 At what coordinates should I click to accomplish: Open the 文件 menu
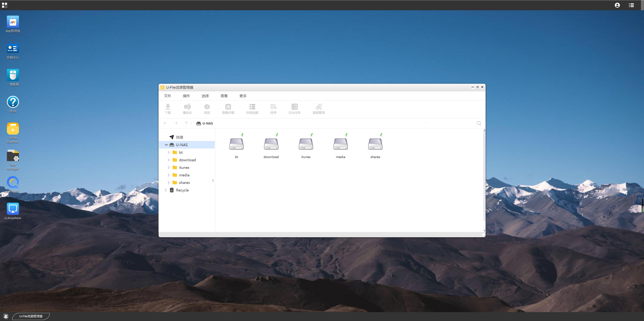click(167, 96)
